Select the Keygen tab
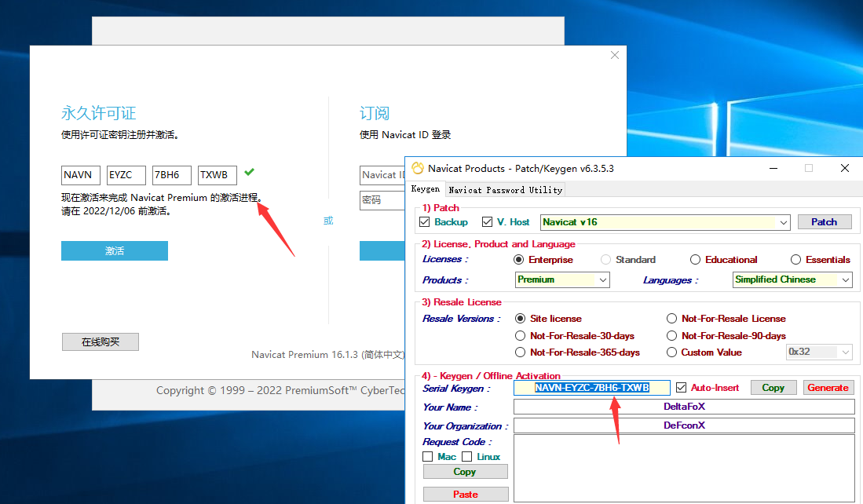The width and height of the screenshot is (863, 504). click(x=426, y=189)
